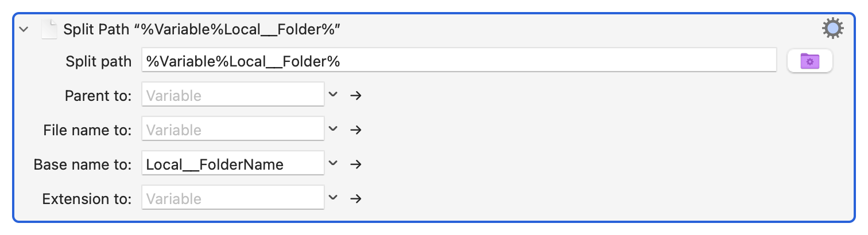Click the file document icon beside action title
Image resolution: width=868 pixels, height=235 pixels.
[x=50, y=29]
